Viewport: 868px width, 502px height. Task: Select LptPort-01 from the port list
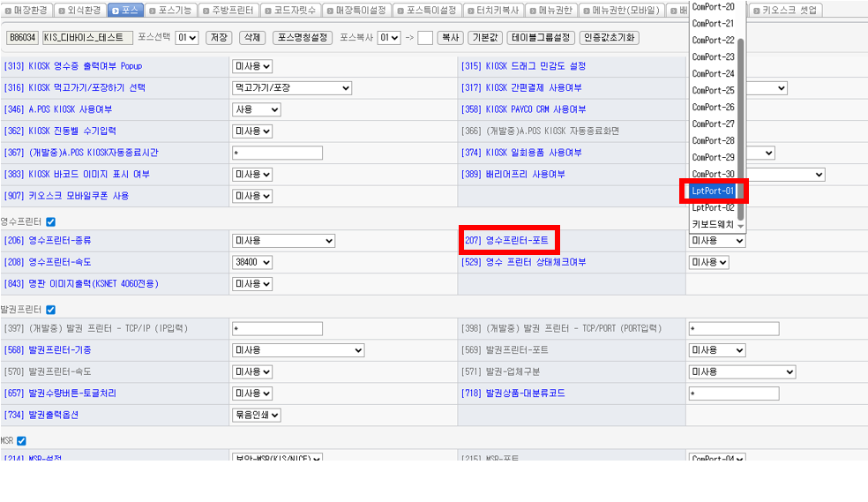[713, 191]
